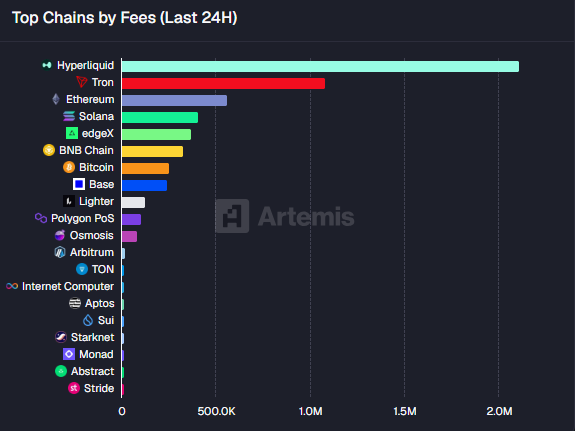
Task: Click the Tron logo icon
Action: pos(81,82)
